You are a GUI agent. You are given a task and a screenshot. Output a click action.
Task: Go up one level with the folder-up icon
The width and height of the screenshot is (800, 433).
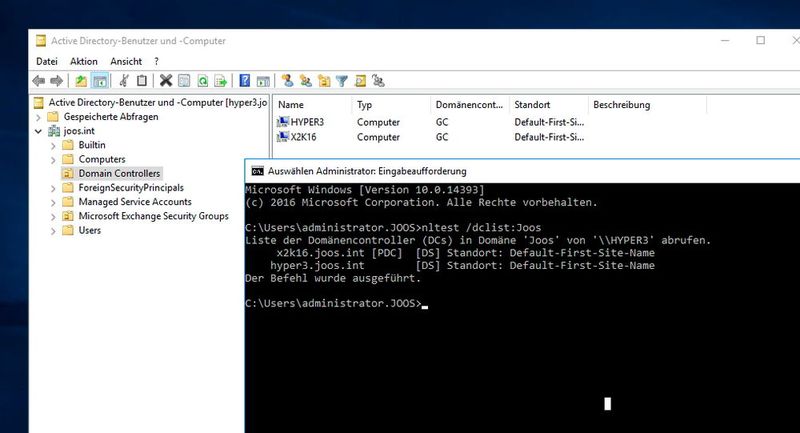[81, 81]
